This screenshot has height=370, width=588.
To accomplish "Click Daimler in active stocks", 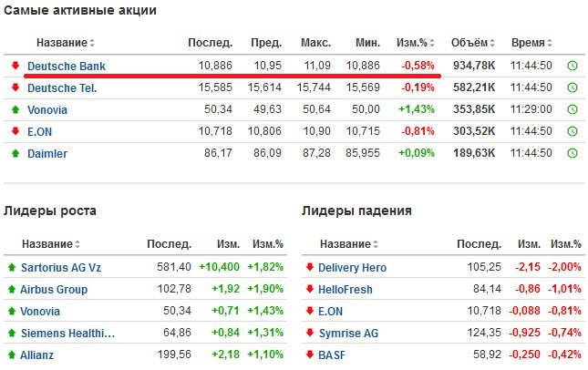I will click(47, 154).
